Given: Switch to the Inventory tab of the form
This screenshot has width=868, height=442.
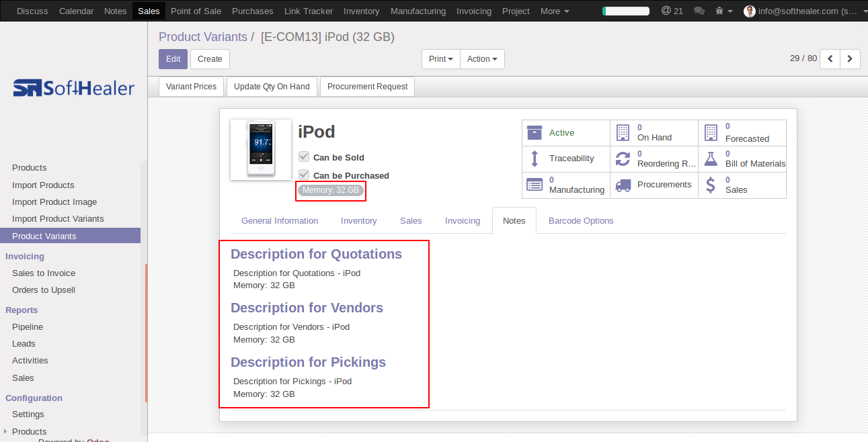Looking at the screenshot, I should 359,220.
